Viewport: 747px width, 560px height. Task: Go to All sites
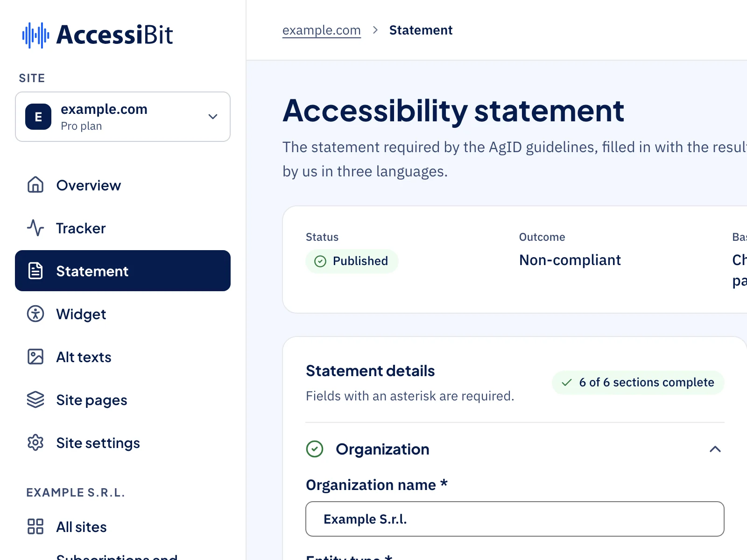pyautogui.click(x=123, y=527)
